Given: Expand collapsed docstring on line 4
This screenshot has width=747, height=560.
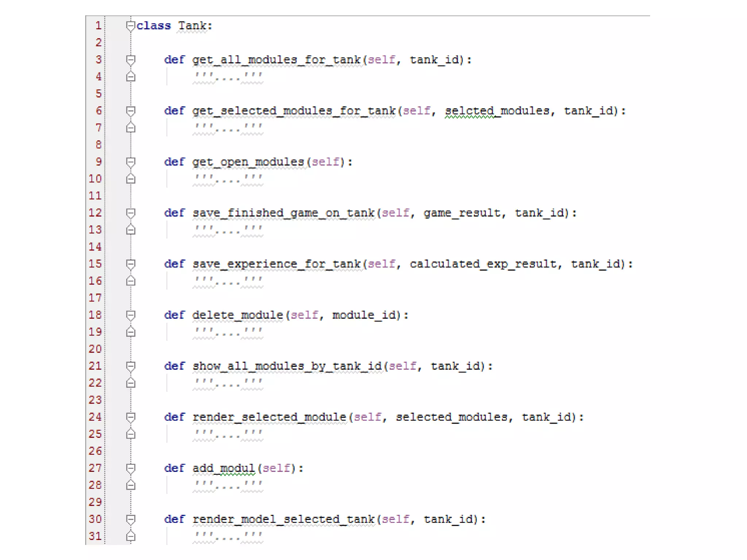Looking at the screenshot, I should click(228, 77).
